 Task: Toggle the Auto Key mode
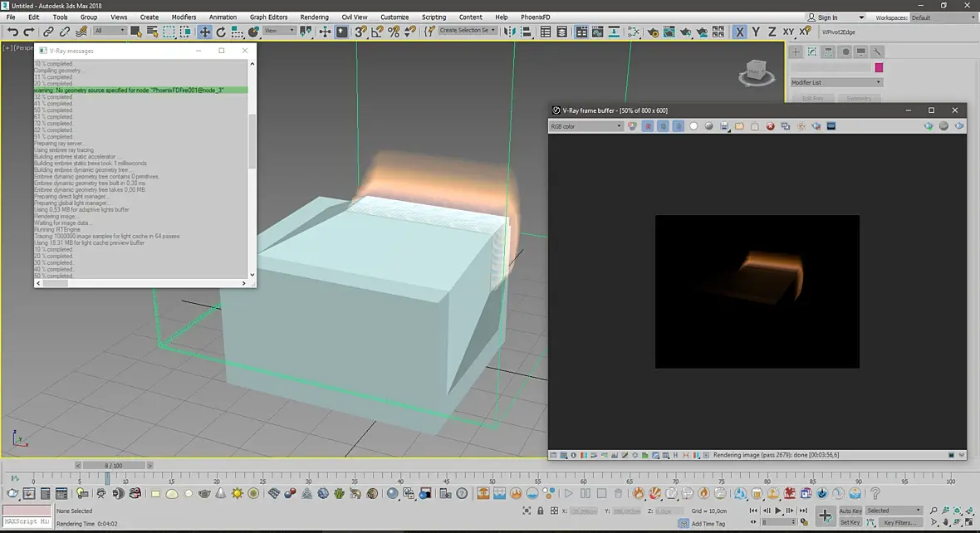coord(850,511)
